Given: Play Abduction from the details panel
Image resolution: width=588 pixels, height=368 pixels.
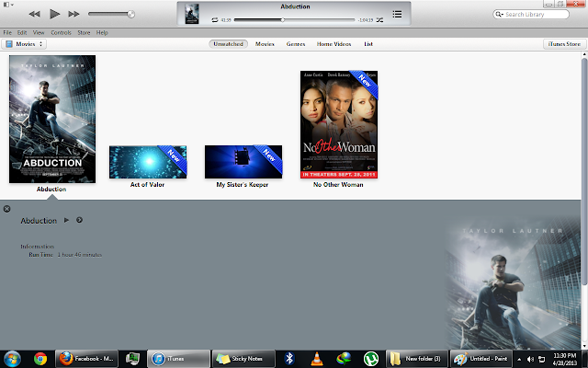Looking at the screenshot, I should (x=66, y=220).
